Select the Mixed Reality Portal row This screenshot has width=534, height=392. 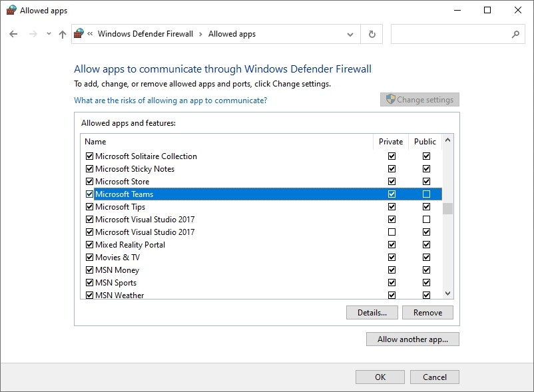(x=261, y=245)
